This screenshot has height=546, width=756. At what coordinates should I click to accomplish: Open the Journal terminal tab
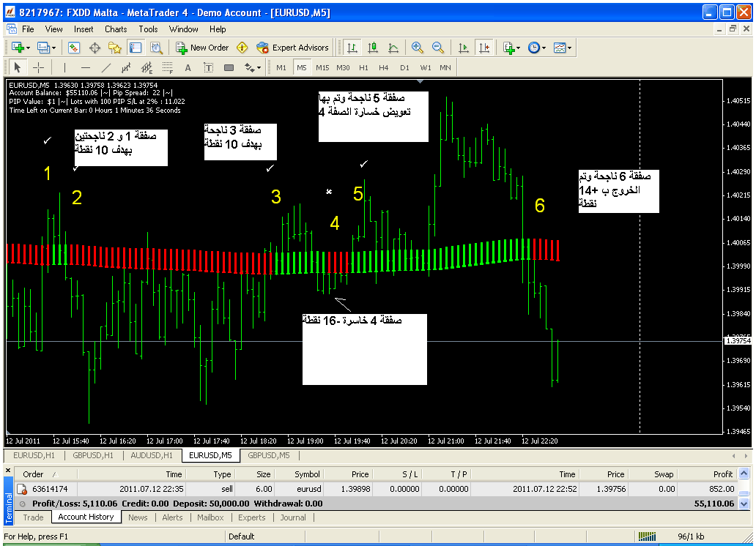293,517
